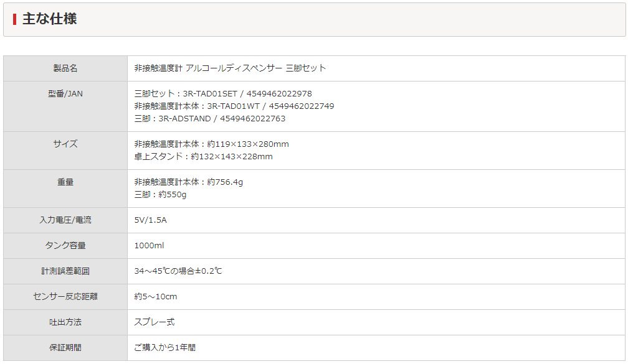Select the タンク容量 row label
628x364 pixels.
65,246
